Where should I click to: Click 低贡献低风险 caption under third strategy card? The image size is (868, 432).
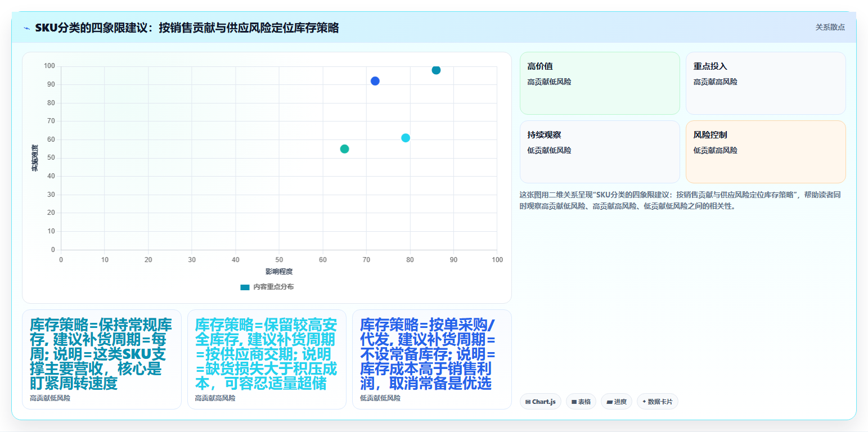[x=380, y=398]
